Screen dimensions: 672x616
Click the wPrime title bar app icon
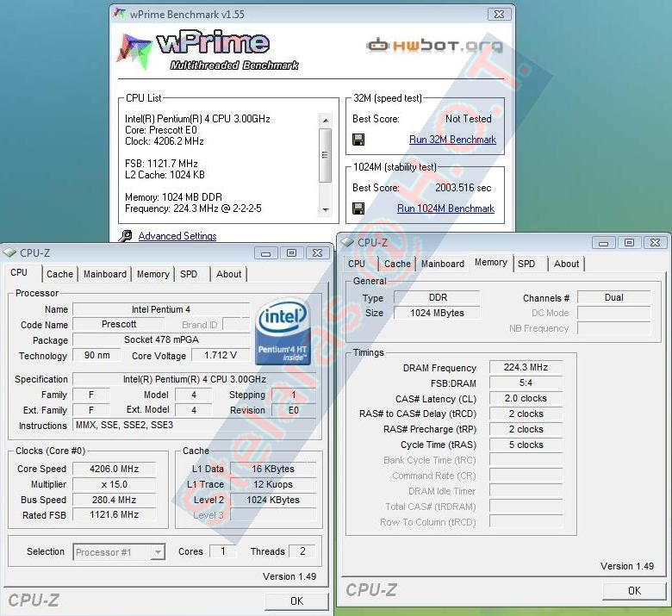pos(120,14)
